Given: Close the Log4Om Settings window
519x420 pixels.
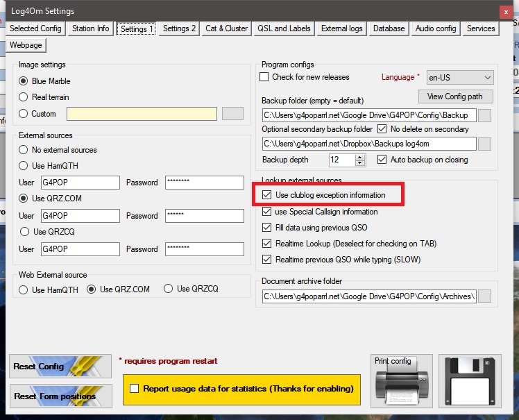Looking at the screenshot, I should click(506, 12).
